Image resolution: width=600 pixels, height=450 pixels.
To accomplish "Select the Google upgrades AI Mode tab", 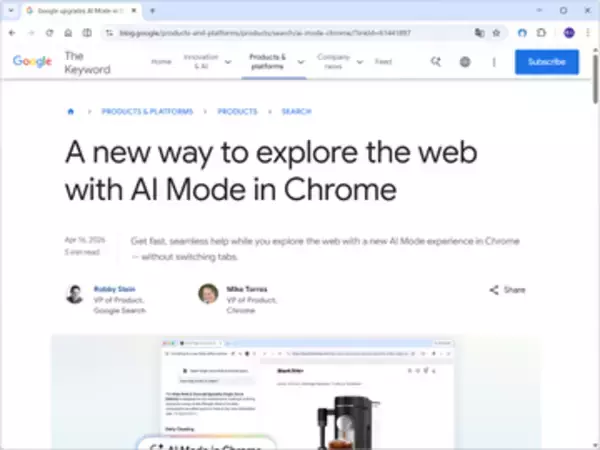I will click(81, 11).
